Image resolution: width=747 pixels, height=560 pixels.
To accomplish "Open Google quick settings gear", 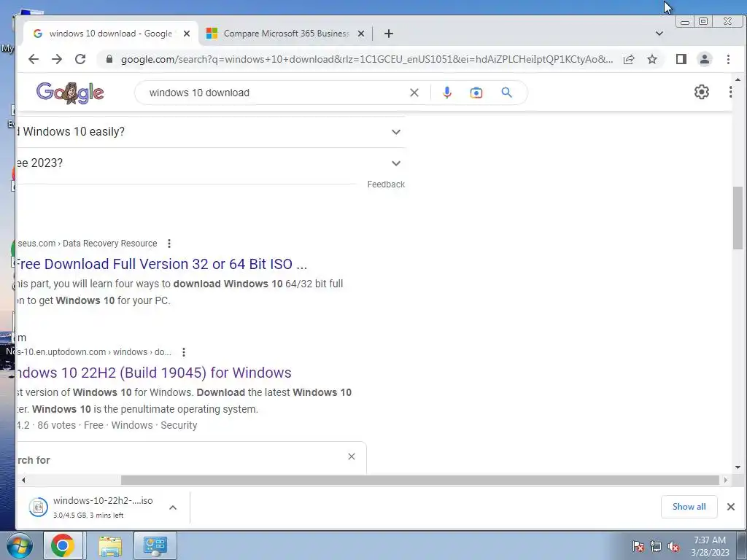I will pyautogui.click(x=702, y=92).
